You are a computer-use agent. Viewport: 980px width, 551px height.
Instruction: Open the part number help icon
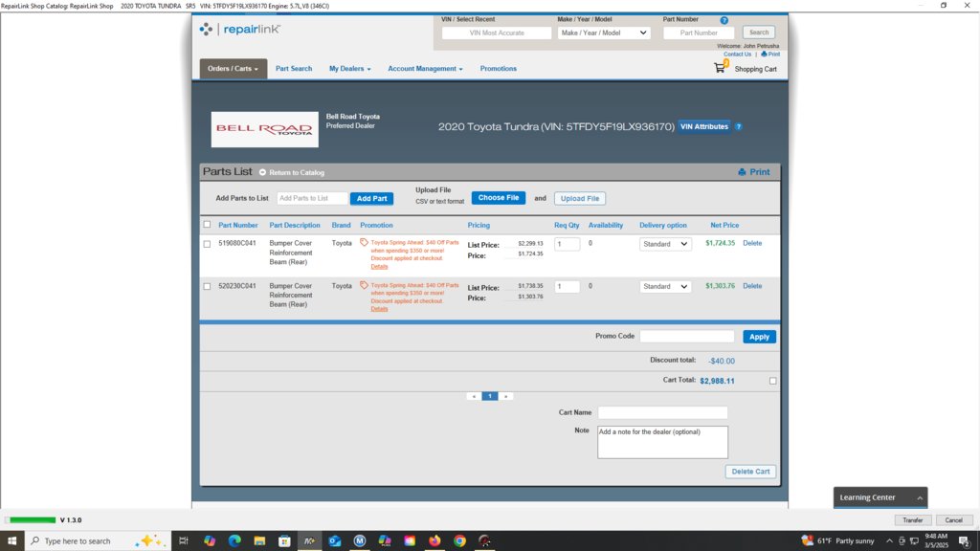click(x=724, y=20)
